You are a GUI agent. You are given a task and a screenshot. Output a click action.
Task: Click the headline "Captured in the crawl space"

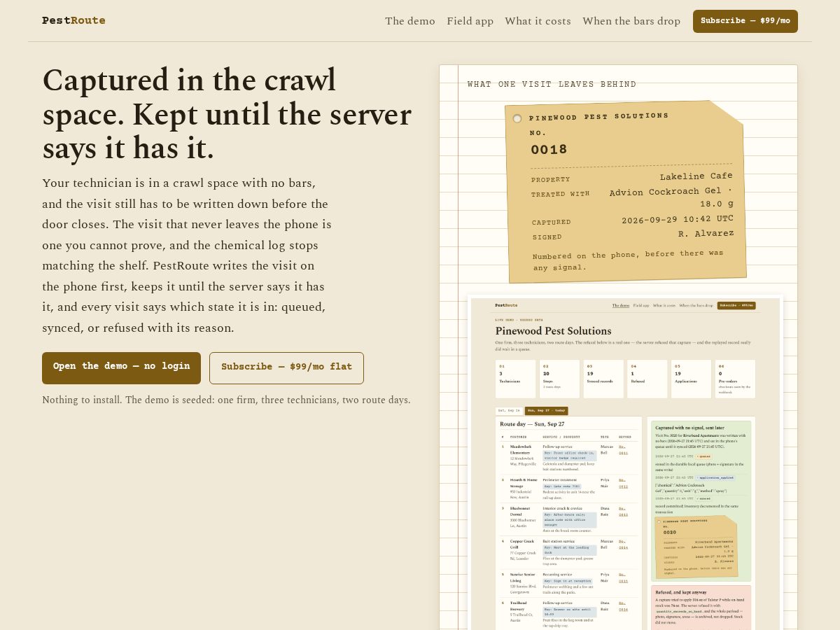coord(227,114)
